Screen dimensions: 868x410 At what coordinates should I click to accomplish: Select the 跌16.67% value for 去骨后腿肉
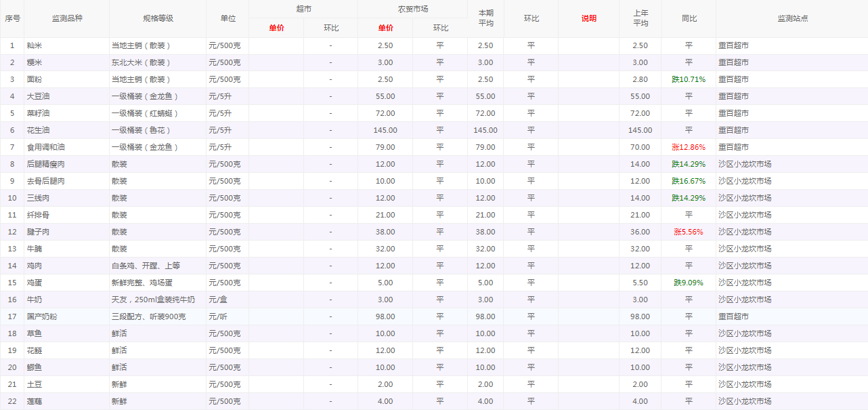(689, 181)
